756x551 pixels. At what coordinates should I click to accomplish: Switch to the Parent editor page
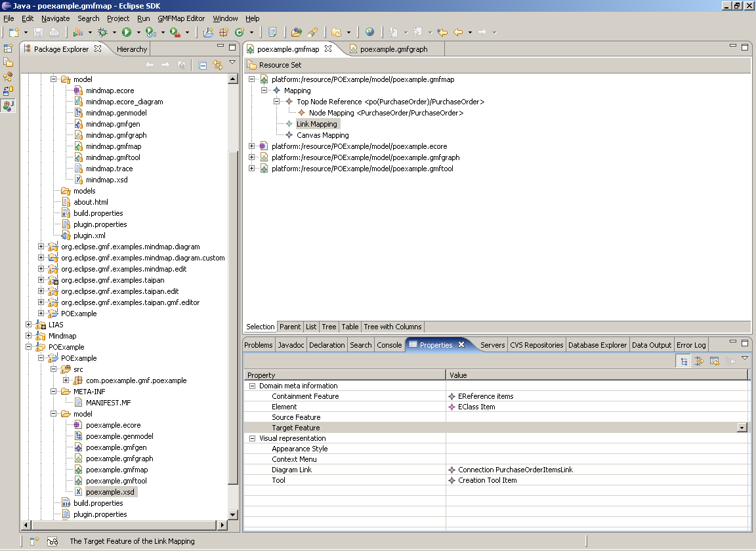290,327
